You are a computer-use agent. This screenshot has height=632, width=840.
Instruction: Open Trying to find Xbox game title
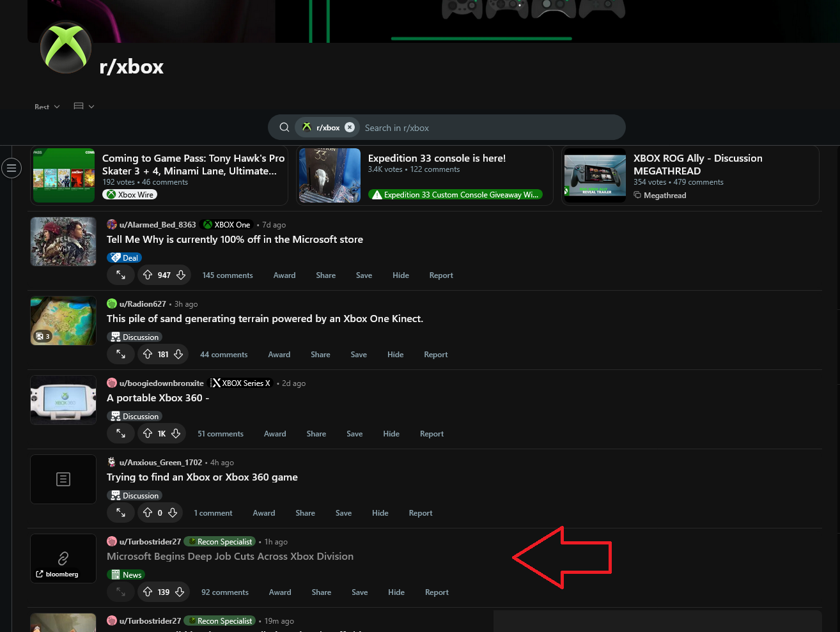202,477
